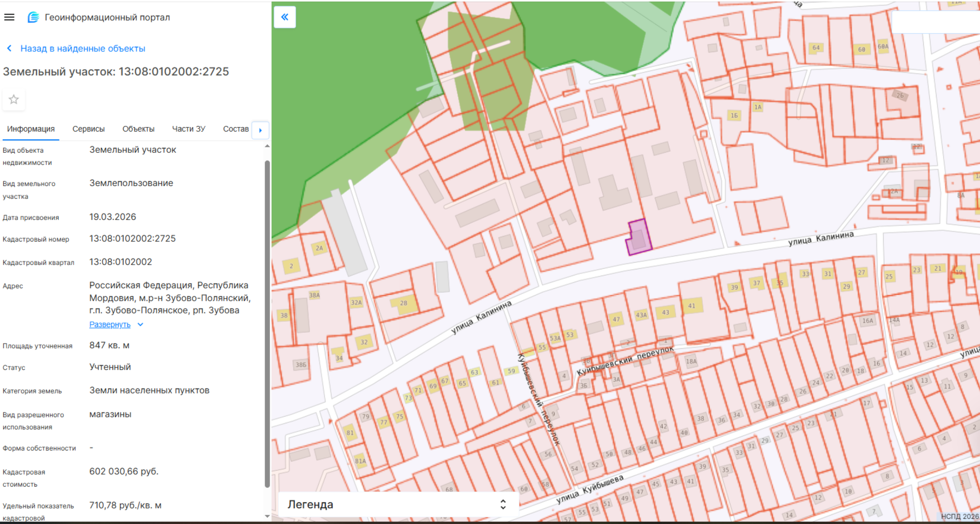
Task: Click the back arrow icon
Action: [x=9, y=48]
